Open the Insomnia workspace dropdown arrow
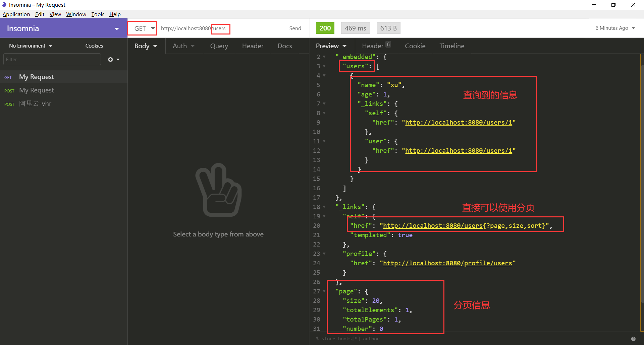This screenshot has width=644, height=345. click(117, 29)
